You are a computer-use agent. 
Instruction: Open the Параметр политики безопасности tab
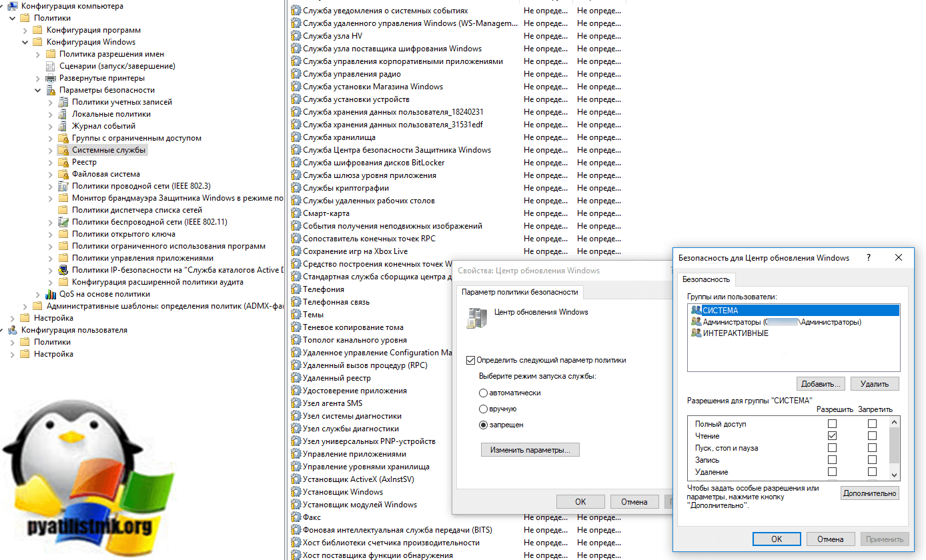click(520, 292)
